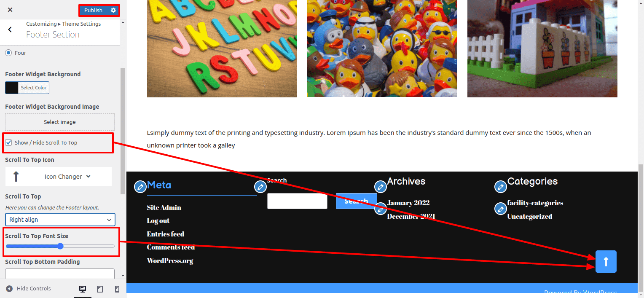
Task: Open the Site Admin link
Action: click(164, 207)
